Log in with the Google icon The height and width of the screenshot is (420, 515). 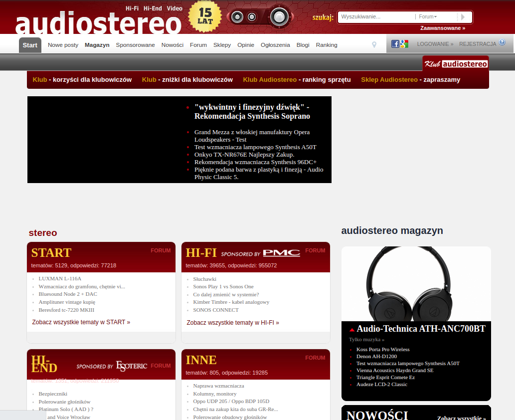tap(404, 44)
